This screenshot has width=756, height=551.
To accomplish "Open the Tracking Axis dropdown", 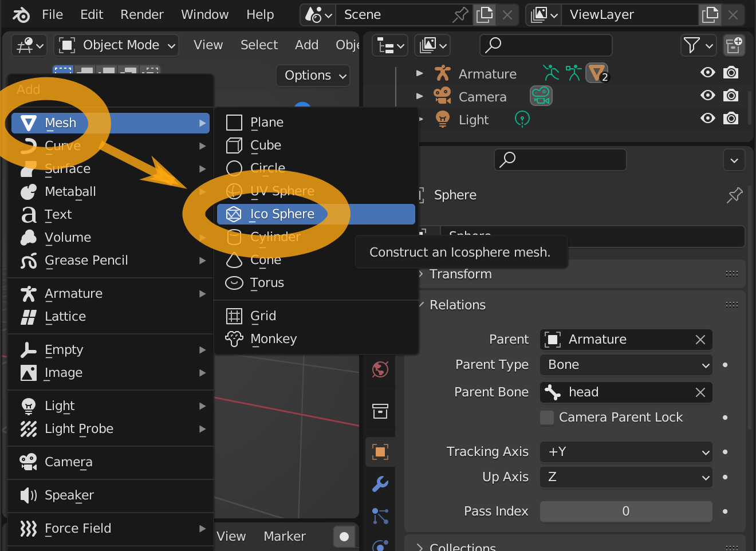I will tap(626, 452).
